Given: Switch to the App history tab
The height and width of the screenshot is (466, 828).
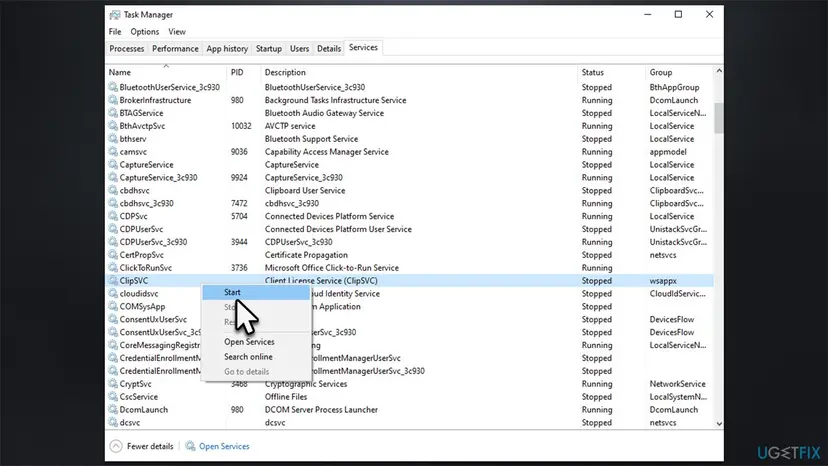Looking at the screenshot, I should point(227,49).
